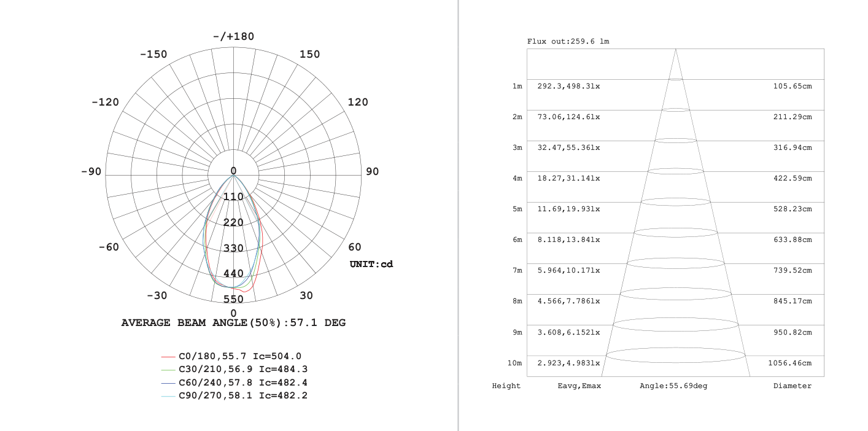
Task: Click the '845.17cm' diameter value
Action: tap(792, 301)
